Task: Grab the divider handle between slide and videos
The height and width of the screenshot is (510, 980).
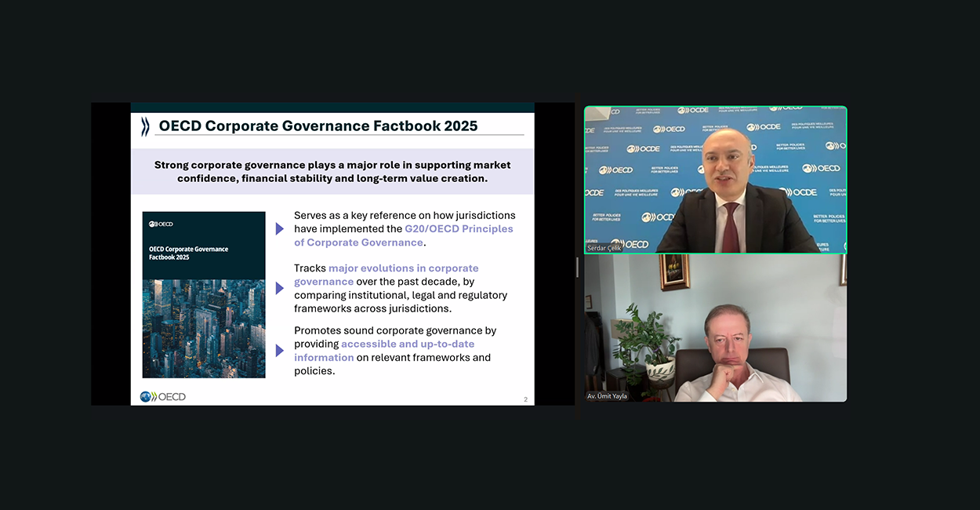Action: [x=578, y=267]
